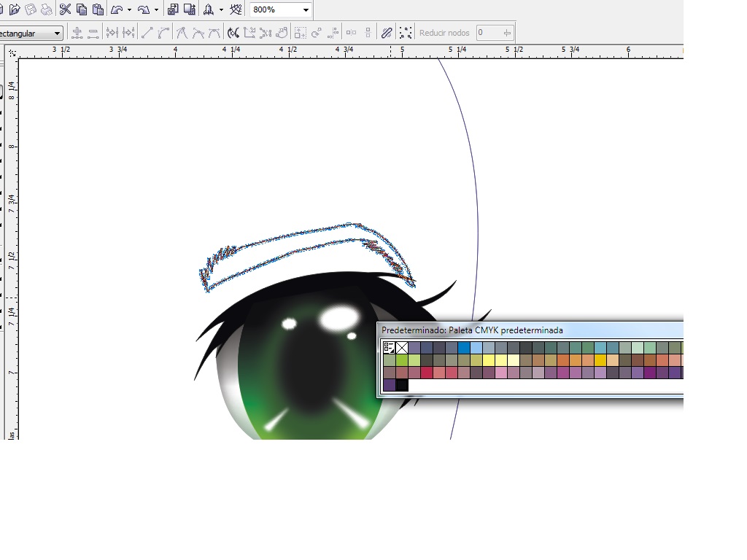Open the Redo history dropdown arrow
This screenshot has width=747, height=560.
(x=156, y=9)
